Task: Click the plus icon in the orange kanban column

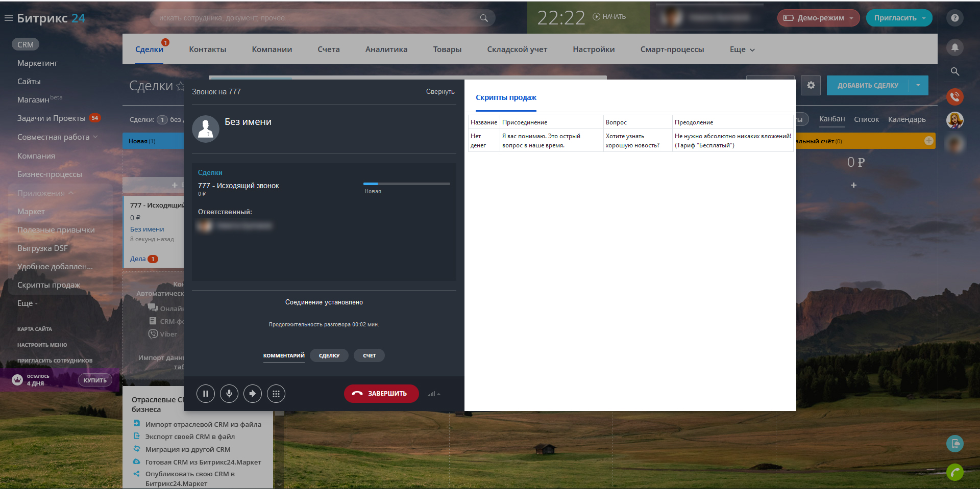Action: [x=929, y=141]
